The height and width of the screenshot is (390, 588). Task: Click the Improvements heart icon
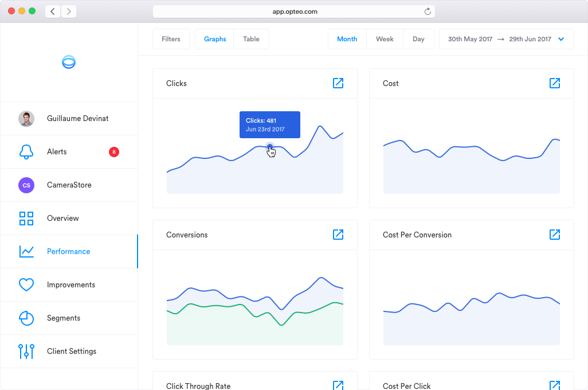(26, 284)
